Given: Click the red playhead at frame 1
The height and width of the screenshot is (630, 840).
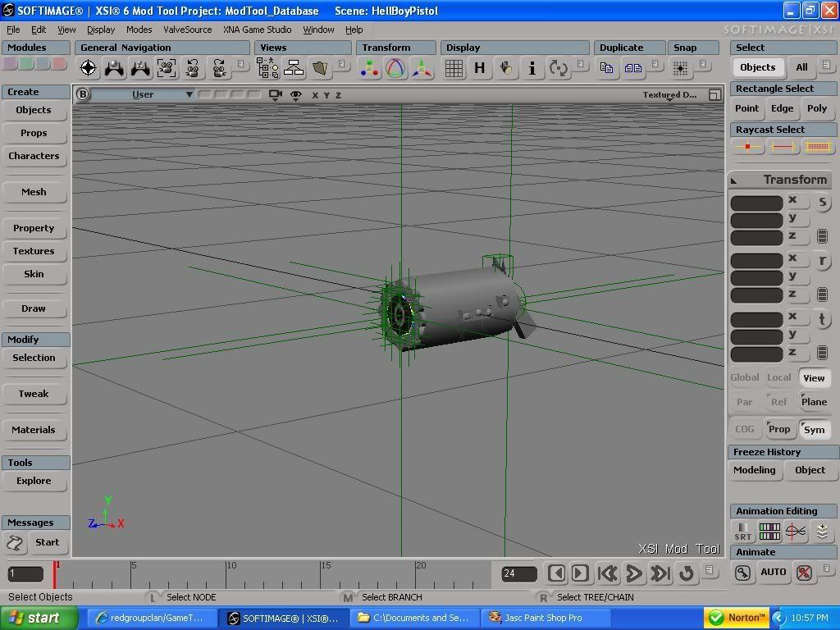Looking at the screenshot, I should [54, 575].
